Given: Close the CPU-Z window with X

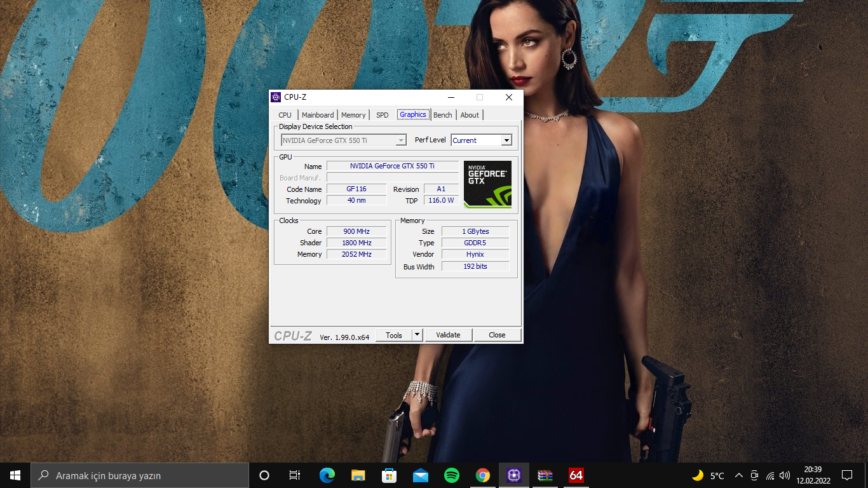Looking at the screenshot, I should 509,97.
